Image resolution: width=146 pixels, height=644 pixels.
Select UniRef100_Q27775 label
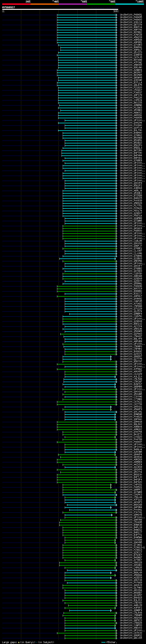click(x=131, y=359)
